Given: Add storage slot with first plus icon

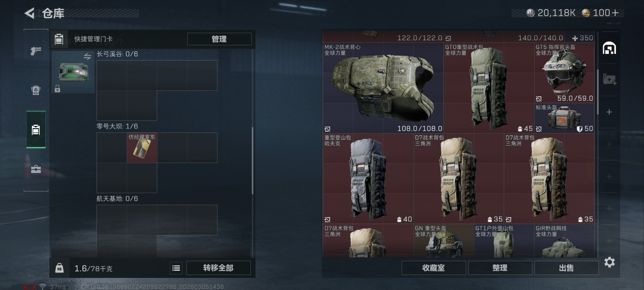Looking at the screenshot, I should tap(609, 112).
